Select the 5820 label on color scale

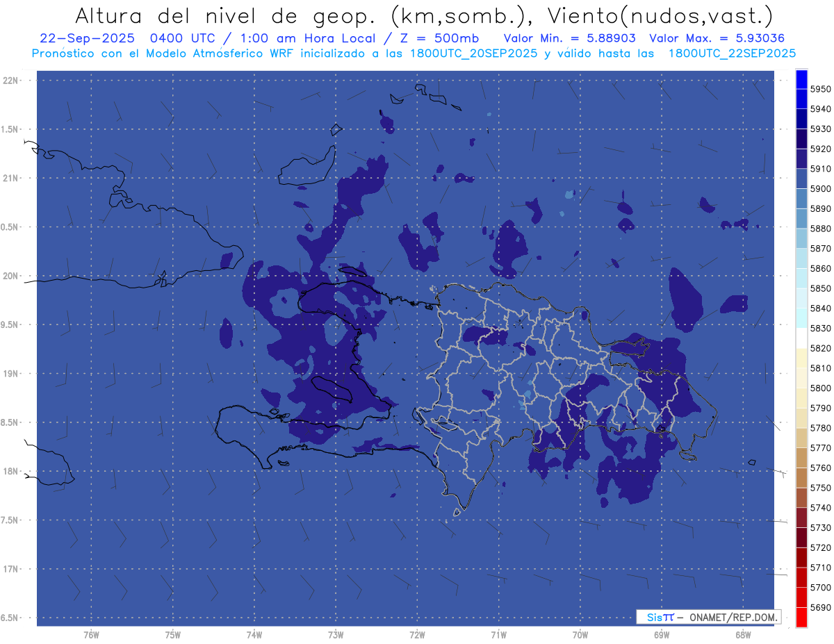tap(820, 348)
